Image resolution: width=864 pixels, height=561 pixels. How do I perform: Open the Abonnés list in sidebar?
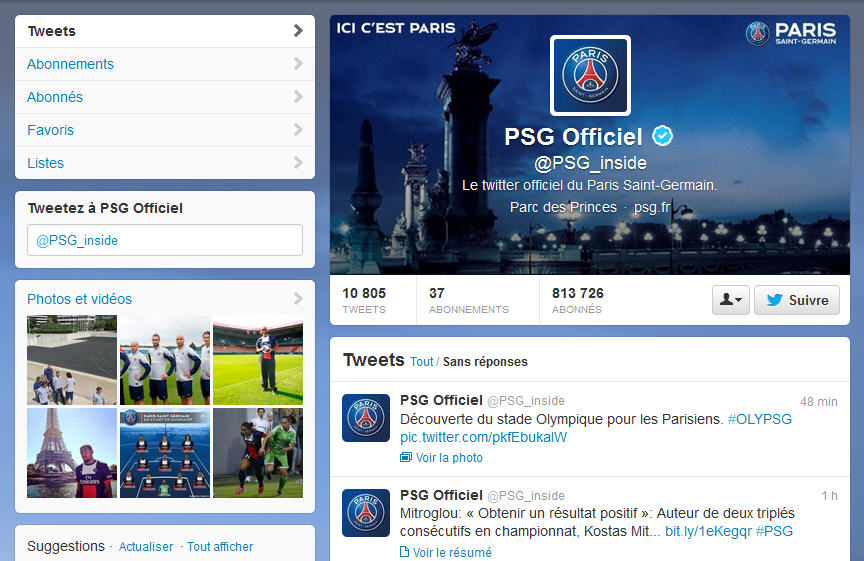pyautogui.click(x=165, y=97)
